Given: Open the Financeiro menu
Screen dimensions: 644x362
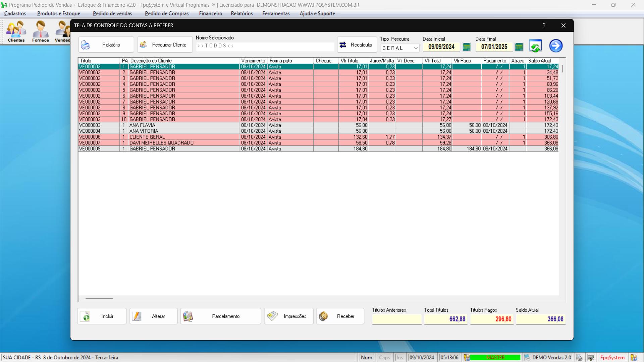Looking at the screenshot, I should click(x=210, y=13).
